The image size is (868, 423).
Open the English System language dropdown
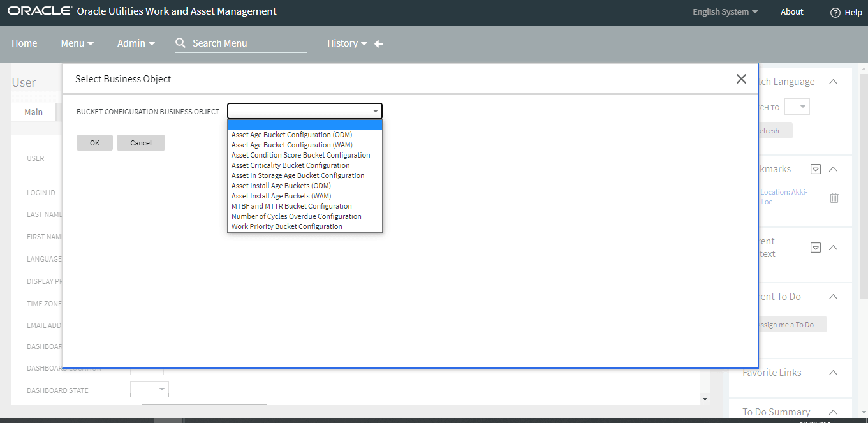(725, 11)
